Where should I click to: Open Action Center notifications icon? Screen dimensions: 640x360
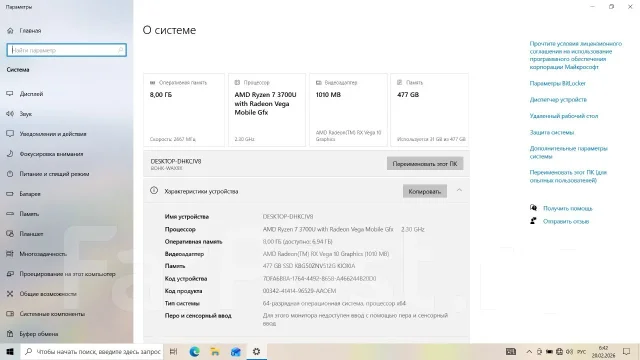pos(627,351)
